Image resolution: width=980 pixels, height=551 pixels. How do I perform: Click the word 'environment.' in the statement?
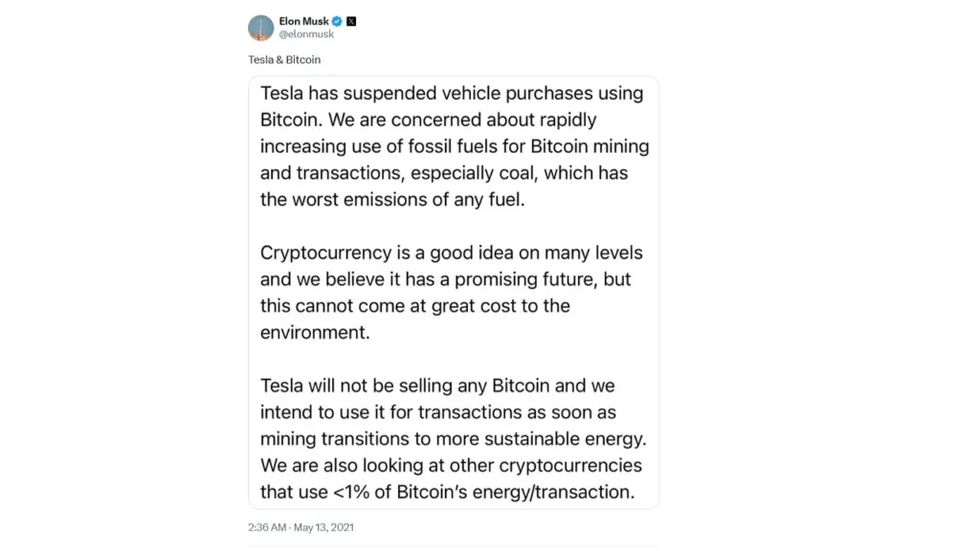315,332
